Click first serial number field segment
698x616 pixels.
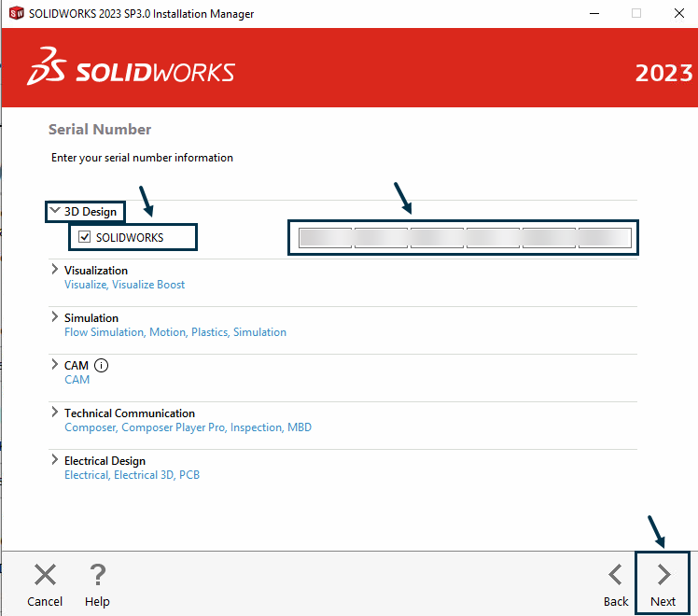(x=326, y=238)
